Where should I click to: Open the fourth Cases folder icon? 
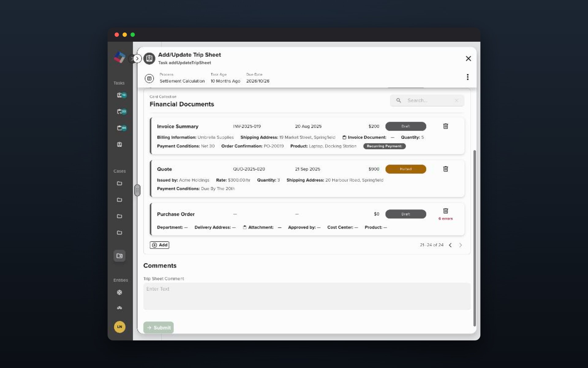click(119, 232)
